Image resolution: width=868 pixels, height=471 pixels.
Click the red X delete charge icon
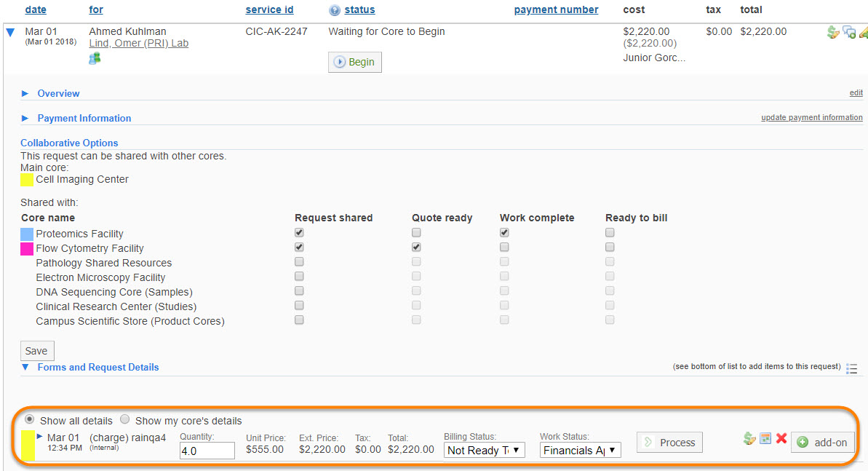[781, 438]
